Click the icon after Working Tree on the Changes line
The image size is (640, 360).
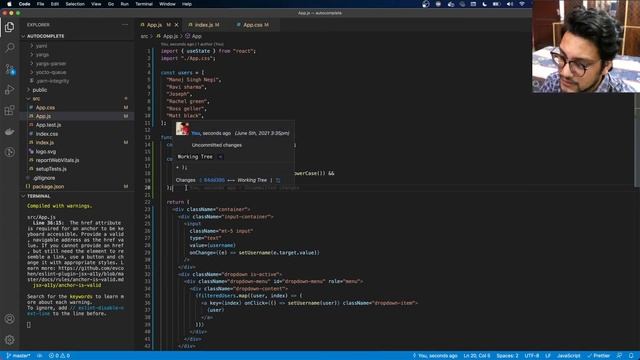pyautogui.click(x=278, y=180)
